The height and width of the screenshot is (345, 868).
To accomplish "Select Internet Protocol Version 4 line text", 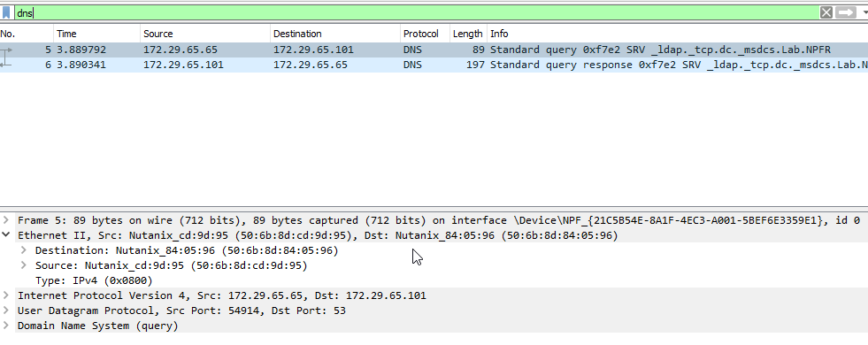I will coord(222,295).
